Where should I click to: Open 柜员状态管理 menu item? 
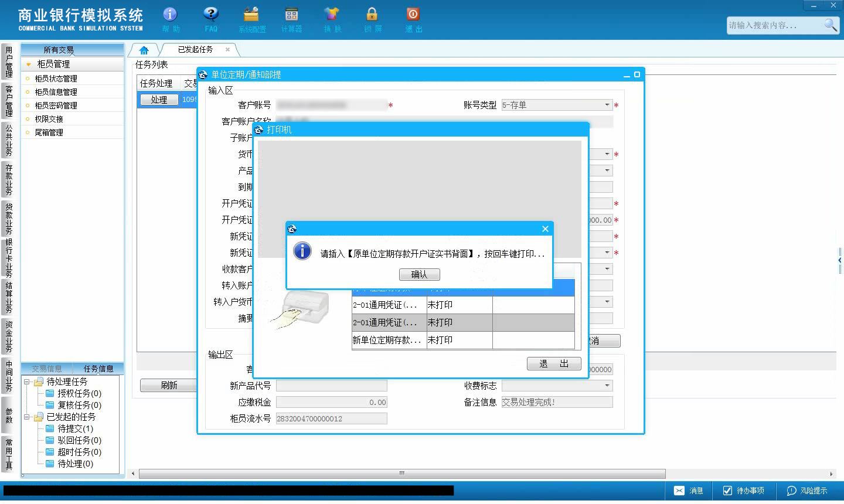[56, 79]
